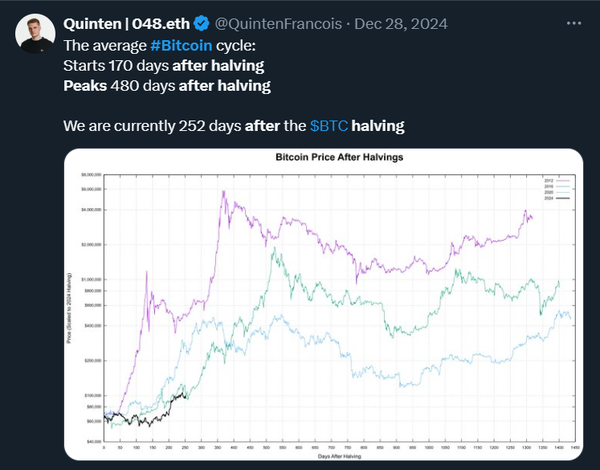Click the peak of the purple 2012 curve
The image size is (600, 470).
(x=223, y=191)
